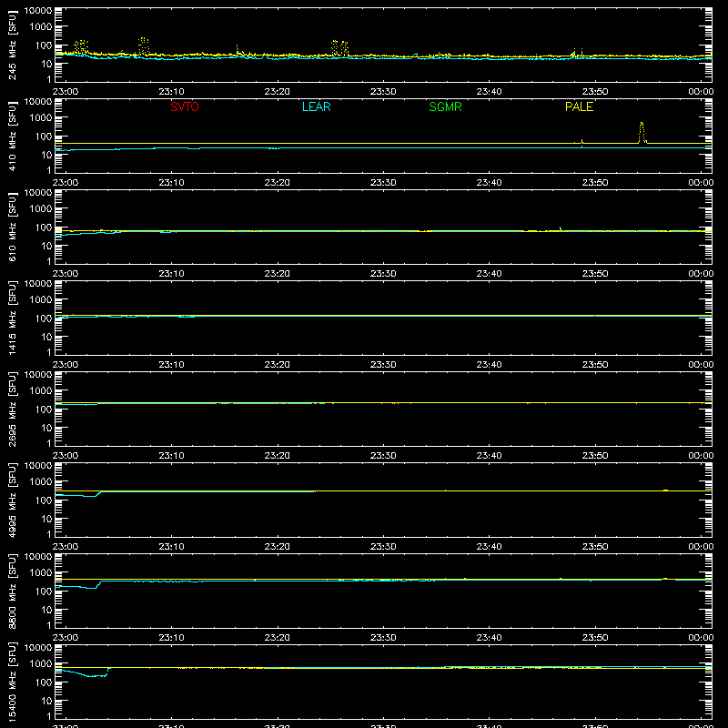Image resolution: width=728 pixels, height=728 pixels.
Task: Click the 23:00 label under the 4995 MHz panel
Action: tap(66, 547)
